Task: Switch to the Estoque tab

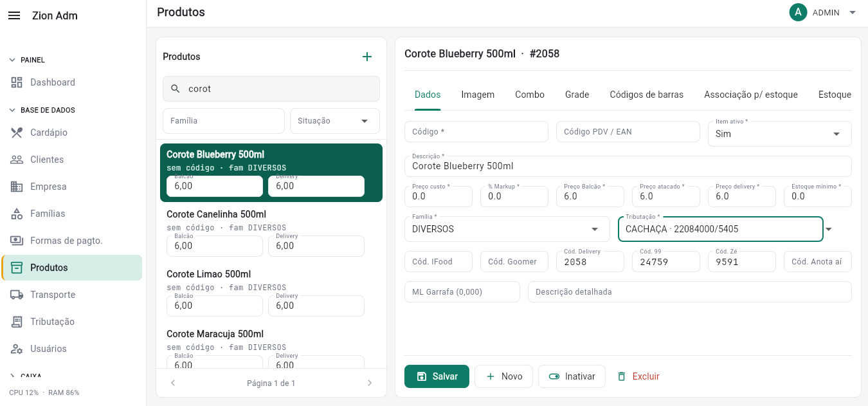Action: click(835, 95)
